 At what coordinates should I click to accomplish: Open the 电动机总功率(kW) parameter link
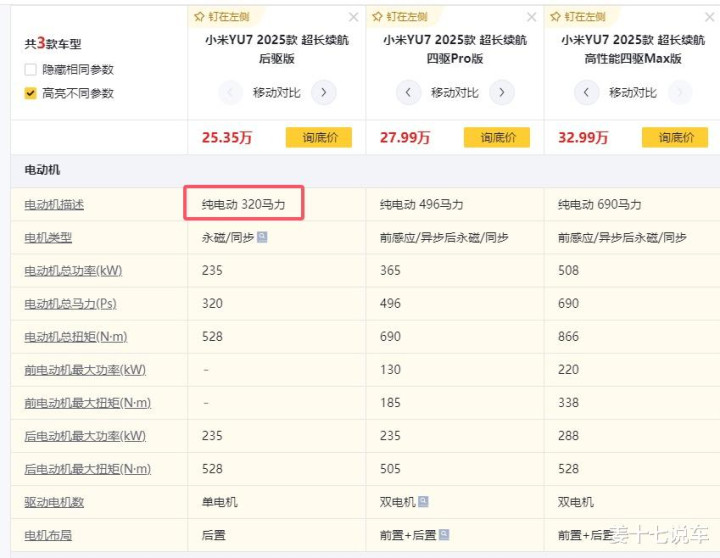73,271
